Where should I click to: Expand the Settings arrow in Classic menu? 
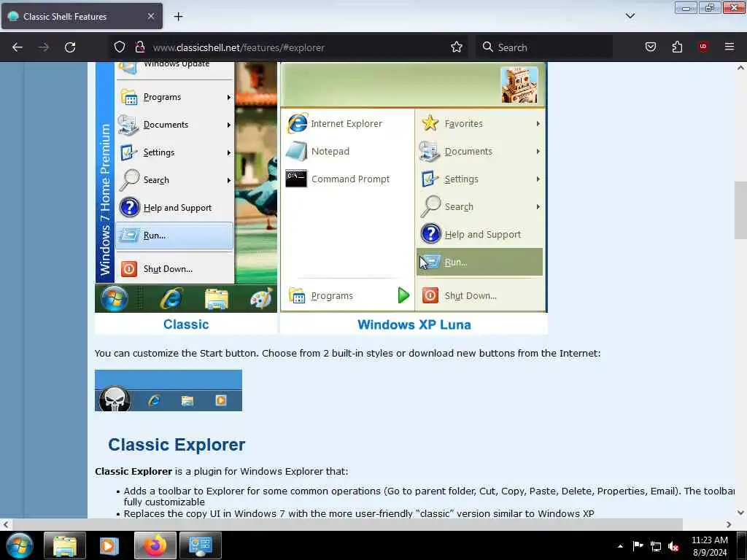tap(228, 153)
